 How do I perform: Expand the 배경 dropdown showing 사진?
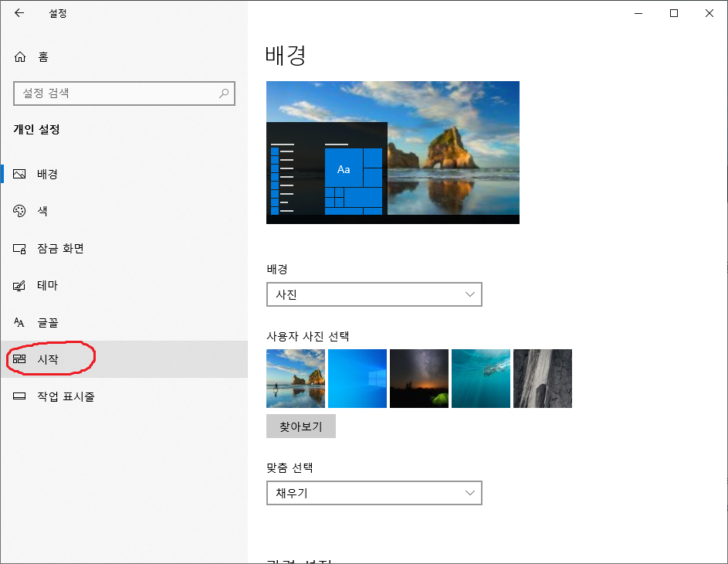click(374, 294)
